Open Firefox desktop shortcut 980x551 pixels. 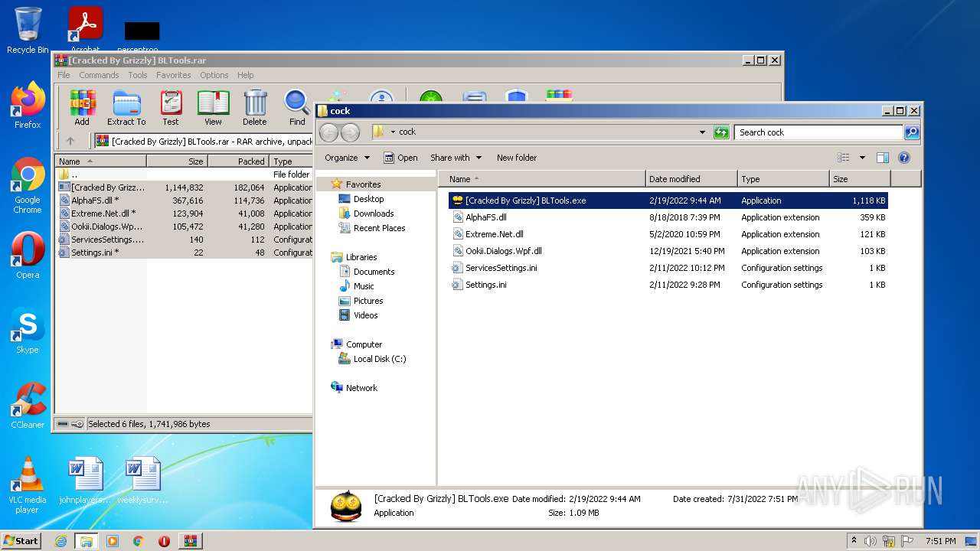point(28,106)
